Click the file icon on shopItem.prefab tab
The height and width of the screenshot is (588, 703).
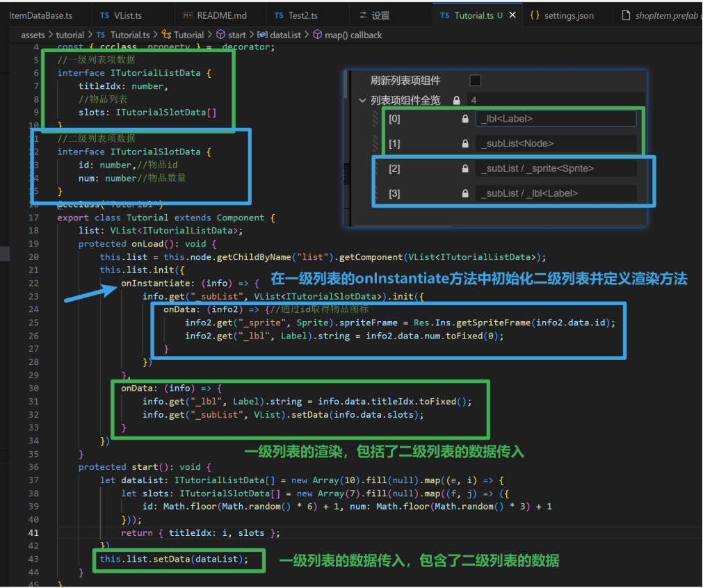626,15
